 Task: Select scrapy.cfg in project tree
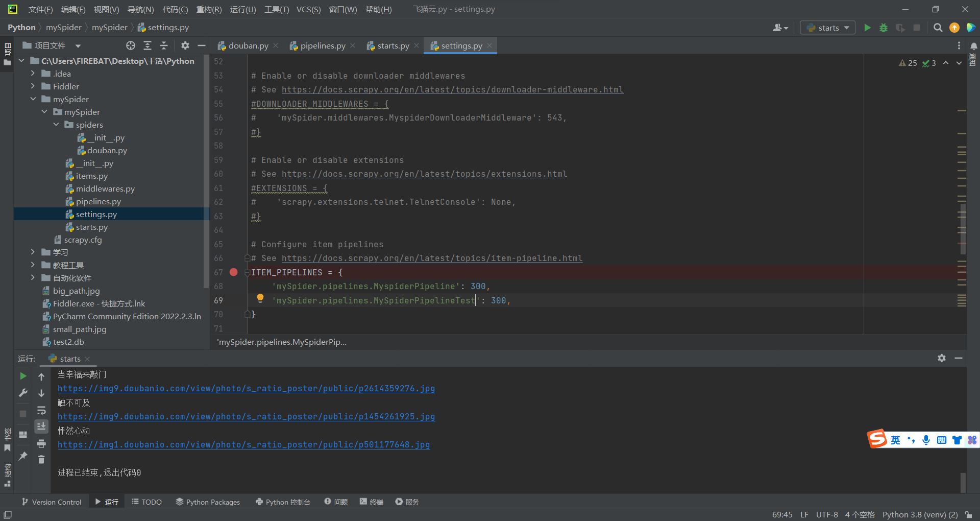83,240
